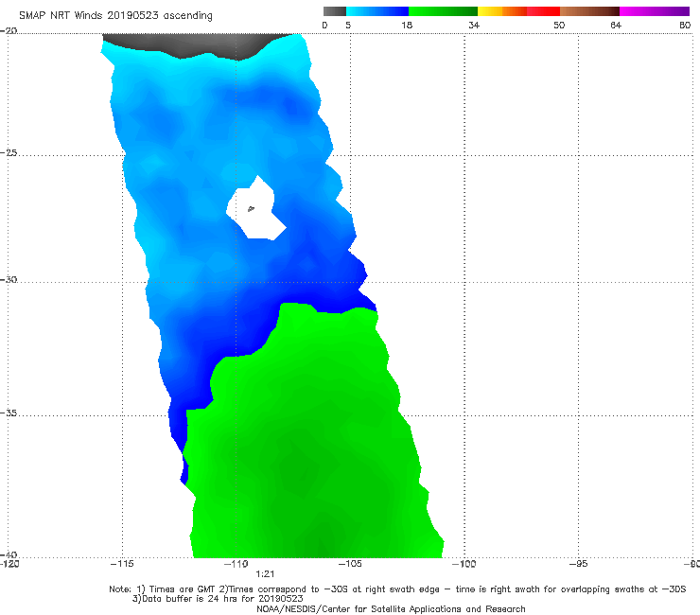Click the latitude label '-25'

point(9,152)
